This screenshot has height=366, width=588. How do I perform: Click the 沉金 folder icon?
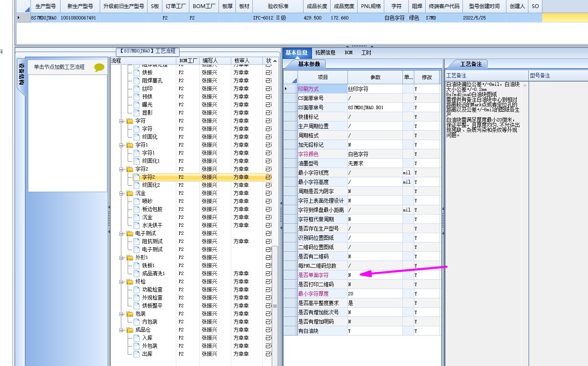(130, 193)
